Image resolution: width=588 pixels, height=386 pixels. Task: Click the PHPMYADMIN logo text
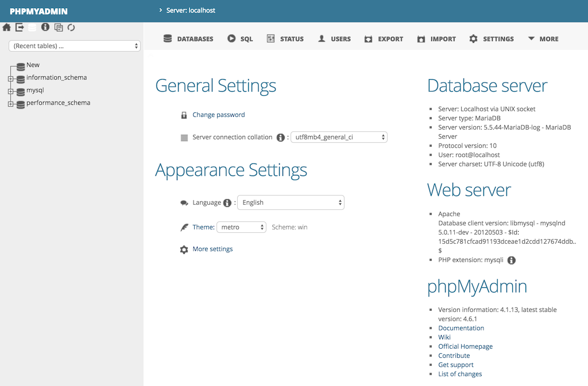coord(38,11)
